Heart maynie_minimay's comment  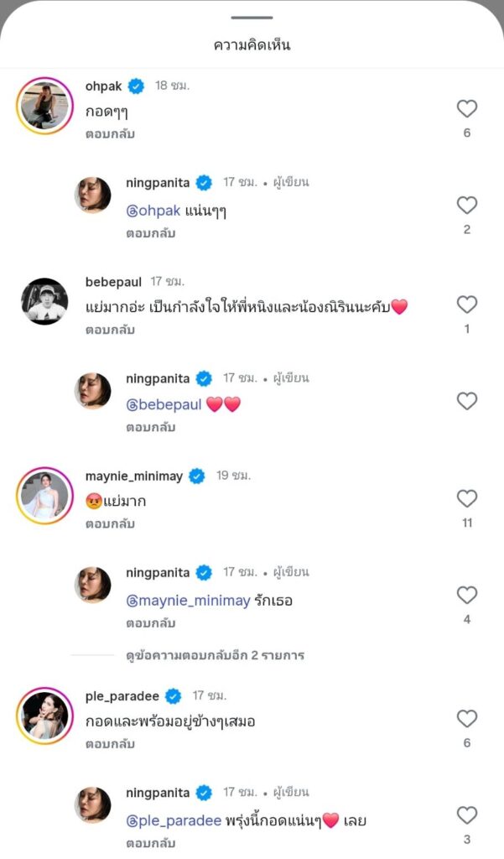point(466,499)
